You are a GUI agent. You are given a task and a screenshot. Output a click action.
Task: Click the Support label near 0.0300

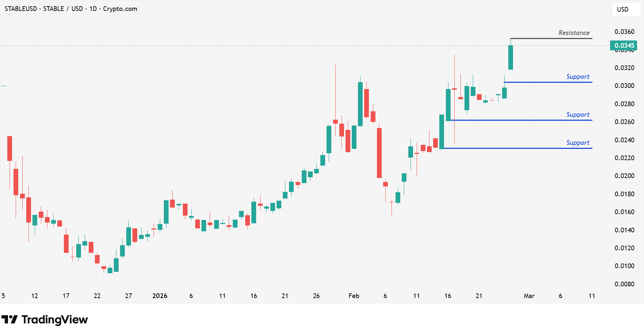pyautogui.click(x=578, y=77)
